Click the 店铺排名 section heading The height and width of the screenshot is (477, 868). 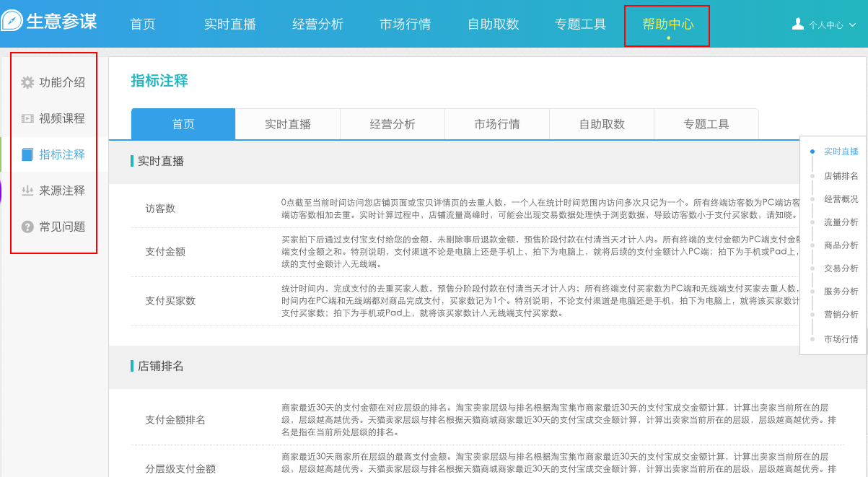click(x=161, y=366)
